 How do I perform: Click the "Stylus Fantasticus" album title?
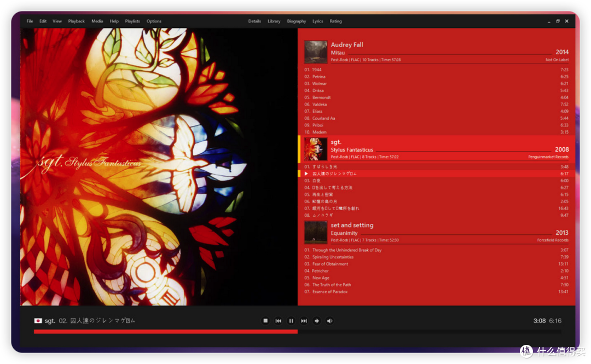[352, 150]
